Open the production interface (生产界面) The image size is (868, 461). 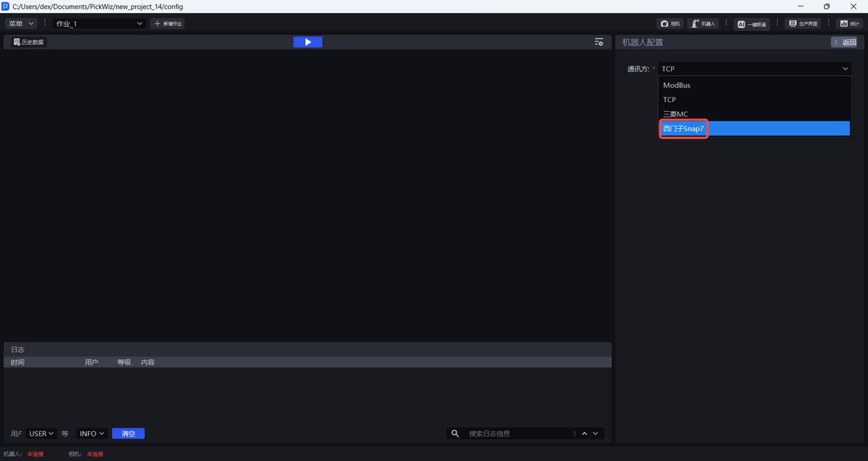tap(803, 24)
